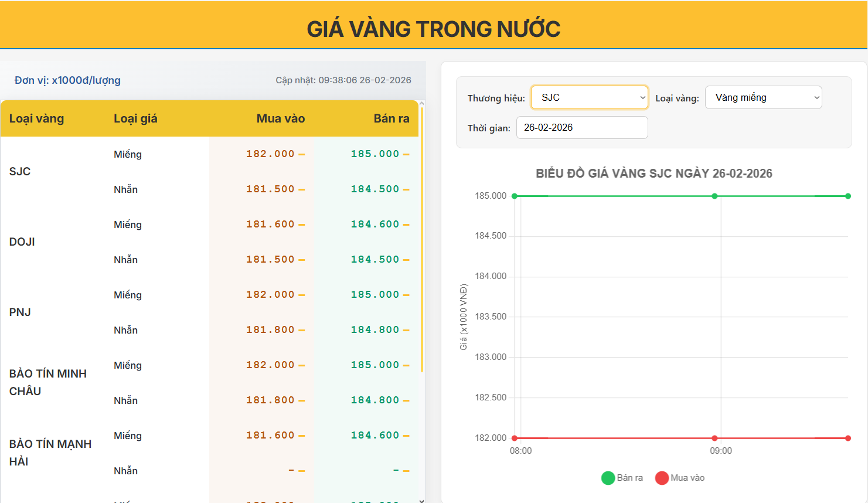Select the BẢO TÍN MẠNH HẢI row label
Screen dimensions: 868x503
pyautogui.click(x=50, y=453)
